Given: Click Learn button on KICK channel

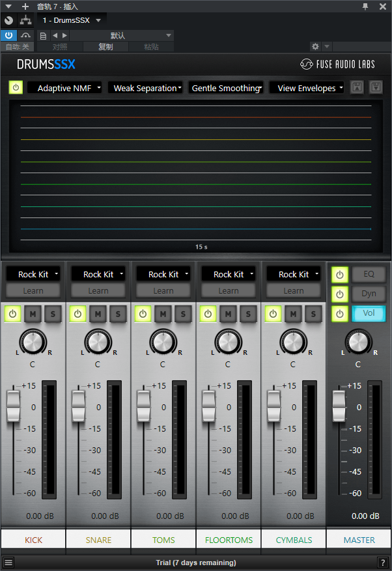Looking at the screenshot, I should [33, 291].
